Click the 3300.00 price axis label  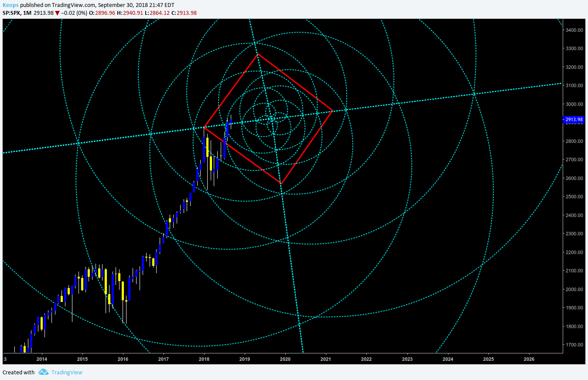574,48
